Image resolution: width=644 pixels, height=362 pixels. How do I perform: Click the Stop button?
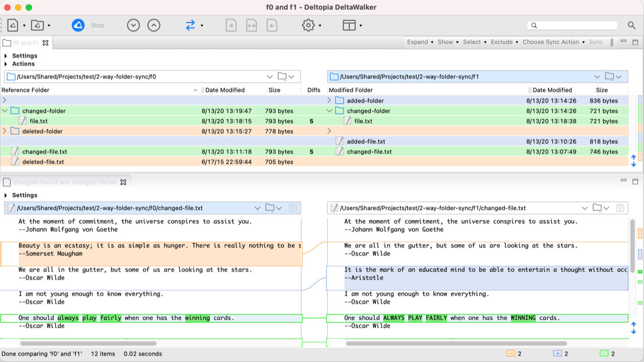98,25
